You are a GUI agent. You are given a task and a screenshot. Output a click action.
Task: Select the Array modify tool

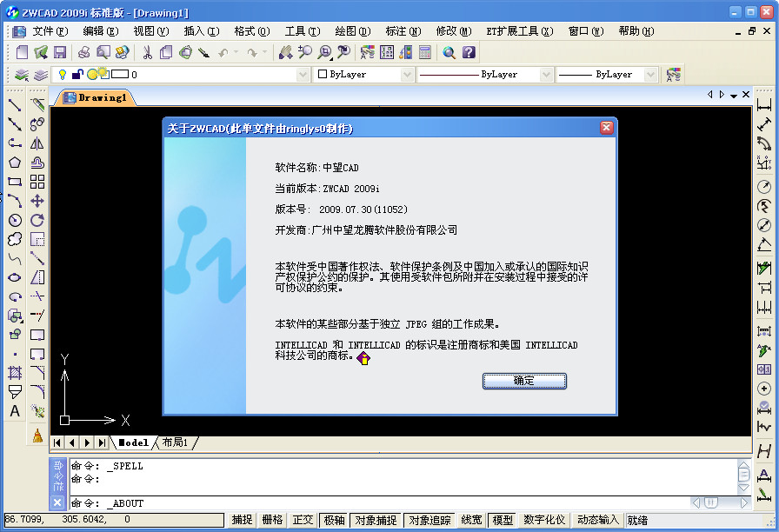[37, 182]
